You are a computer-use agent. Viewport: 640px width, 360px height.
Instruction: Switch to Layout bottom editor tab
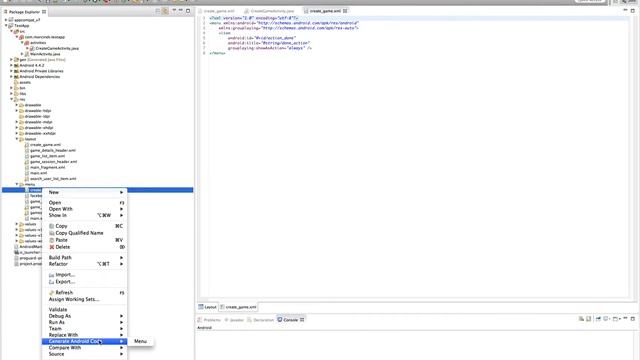coord(208,307)
